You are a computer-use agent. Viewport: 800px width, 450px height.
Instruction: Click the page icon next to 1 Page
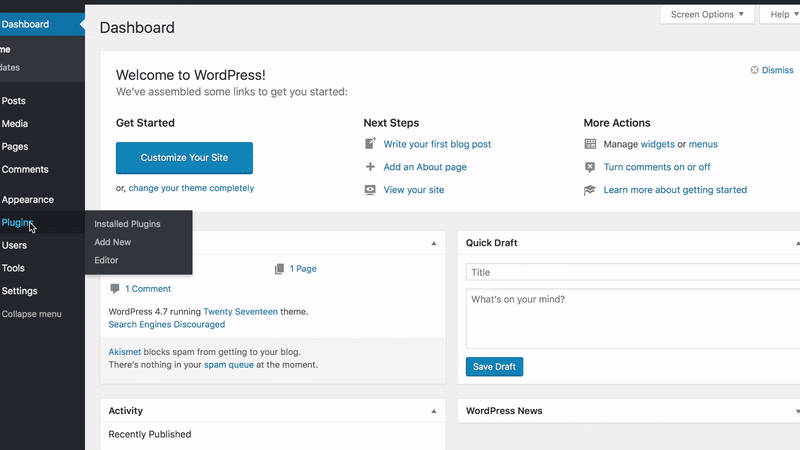pyautogui.click(x=279, y=269)
